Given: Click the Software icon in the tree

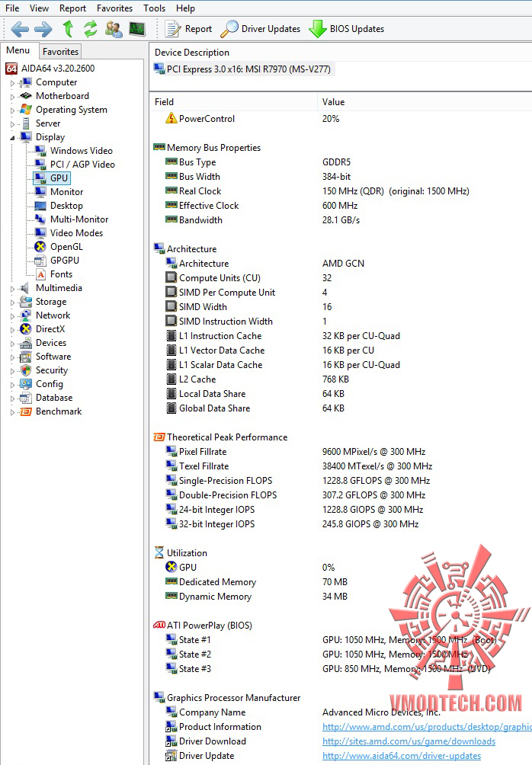Looking at the screenshot, I should [26, 357].
